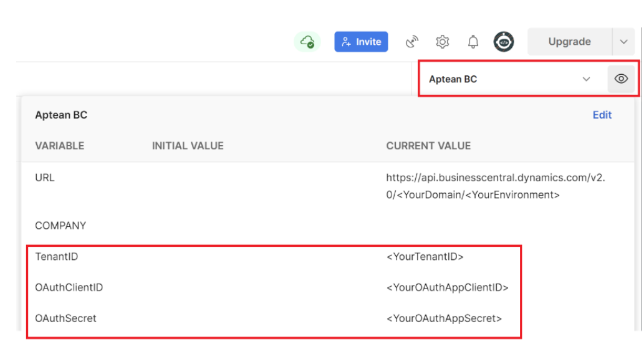Viewport: 644px width, 344px height.
Task: Click the businesscentral API URL current value
Action: pyautogui.click(x=495, y=186)
